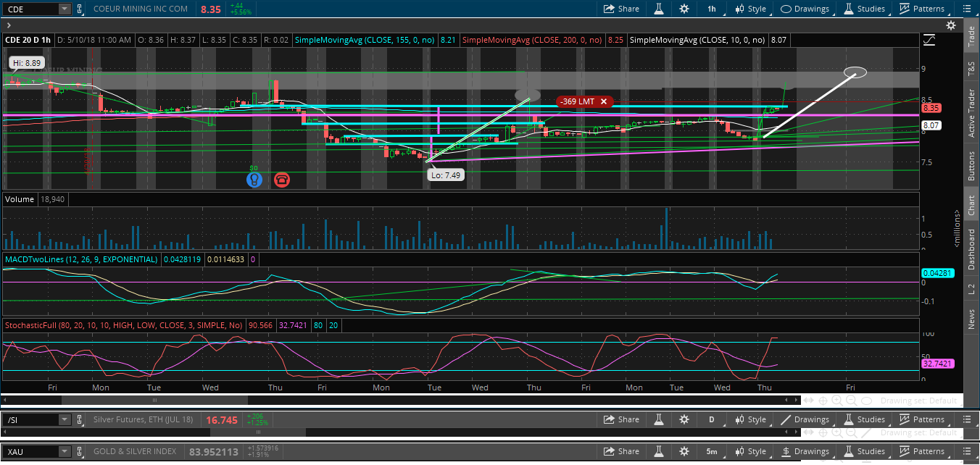
Task: Cancel the -369 LMT order with X
Action: pyautogui.click(x=603, y=101)
